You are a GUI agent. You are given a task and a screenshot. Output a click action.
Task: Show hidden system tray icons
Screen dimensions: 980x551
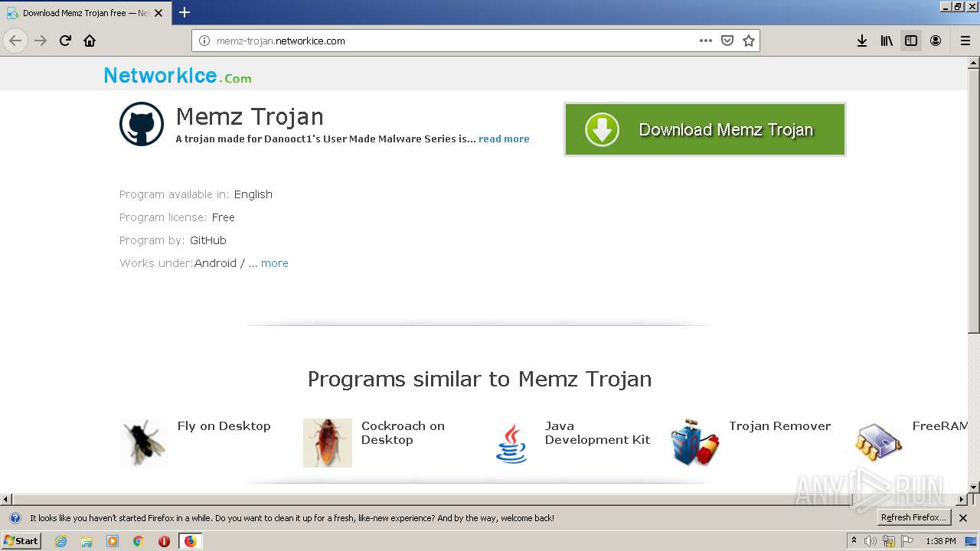854,541
